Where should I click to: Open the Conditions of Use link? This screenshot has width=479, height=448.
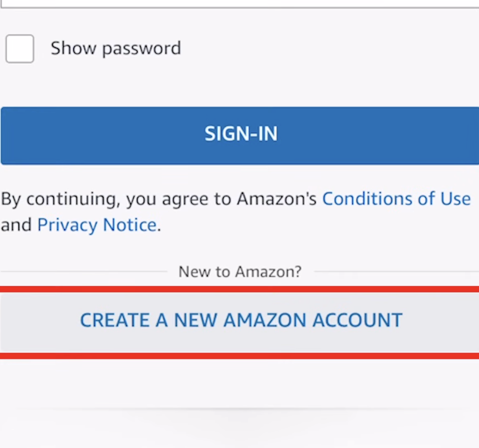coord(396,199)
